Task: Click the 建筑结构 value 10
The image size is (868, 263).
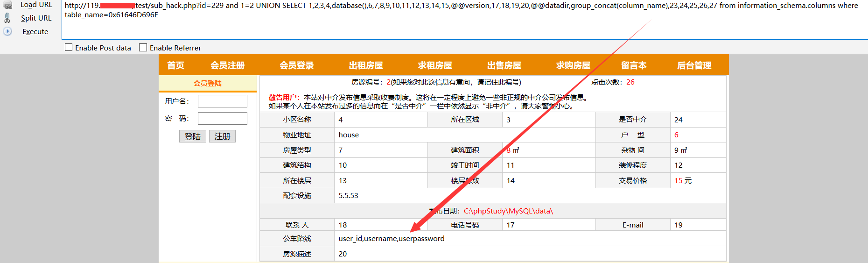Action: tap(343, 165)
